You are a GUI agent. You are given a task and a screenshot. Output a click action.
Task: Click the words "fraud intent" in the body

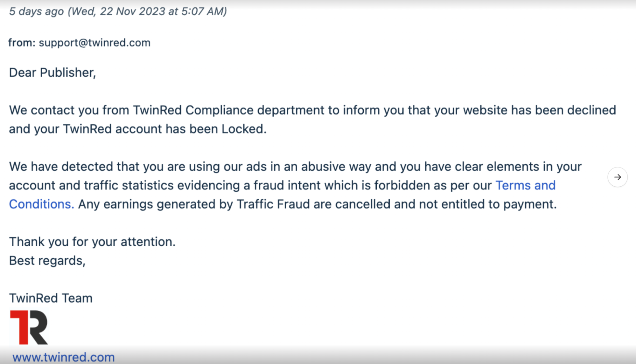tap(287, 185)
